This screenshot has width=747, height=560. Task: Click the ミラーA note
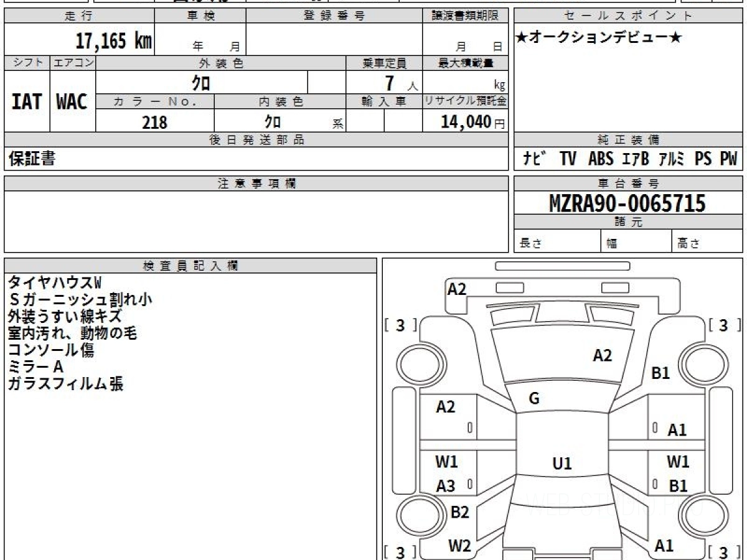click(35, 366)
